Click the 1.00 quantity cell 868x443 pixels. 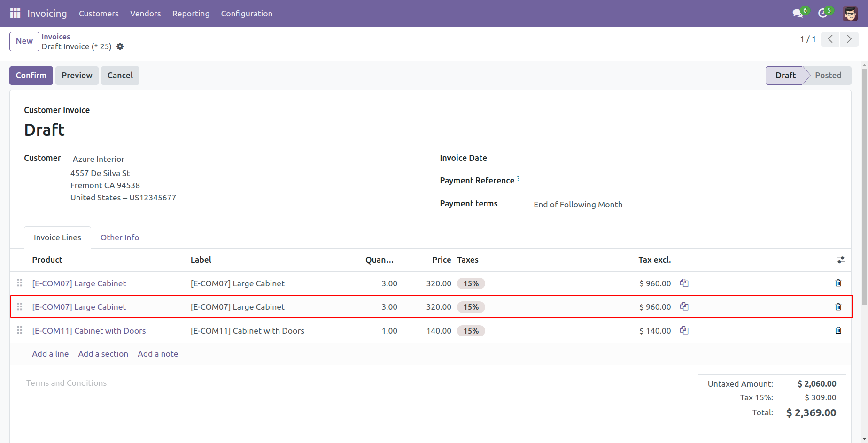(x=389, y=331)
